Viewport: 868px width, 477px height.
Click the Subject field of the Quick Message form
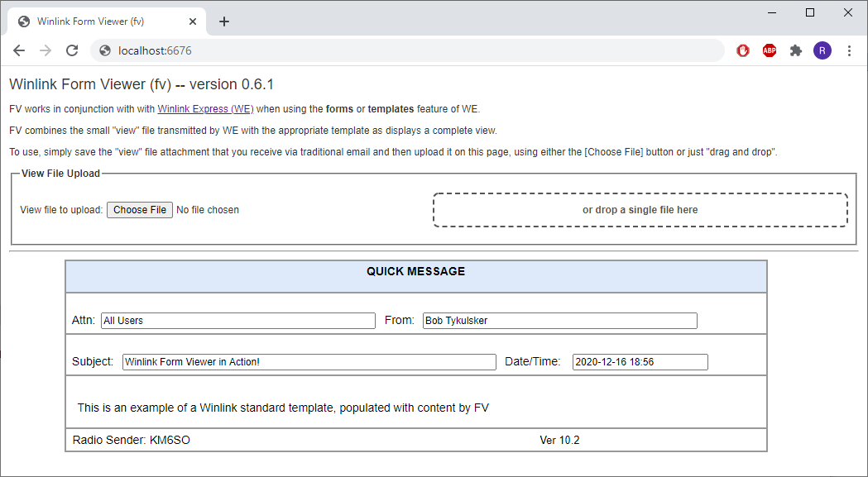point(308,361)
